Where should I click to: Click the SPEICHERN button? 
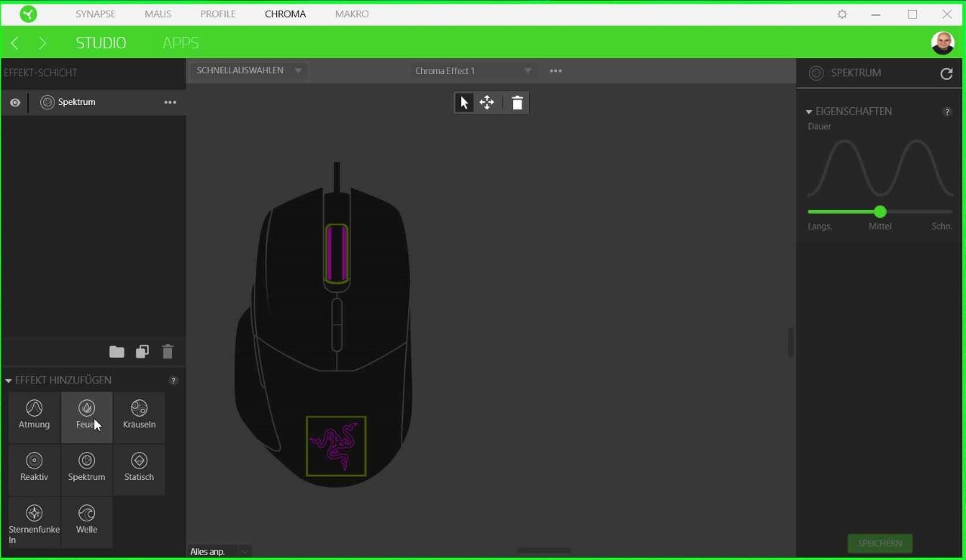(880, 543)
